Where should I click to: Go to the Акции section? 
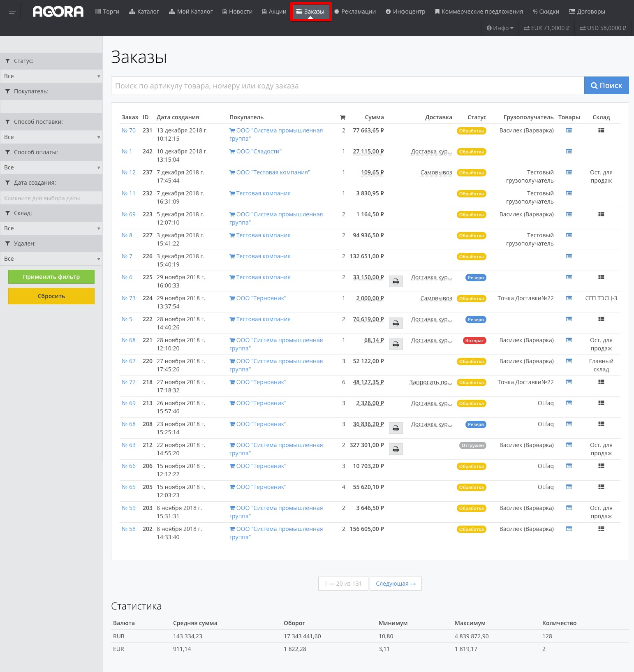274,12
